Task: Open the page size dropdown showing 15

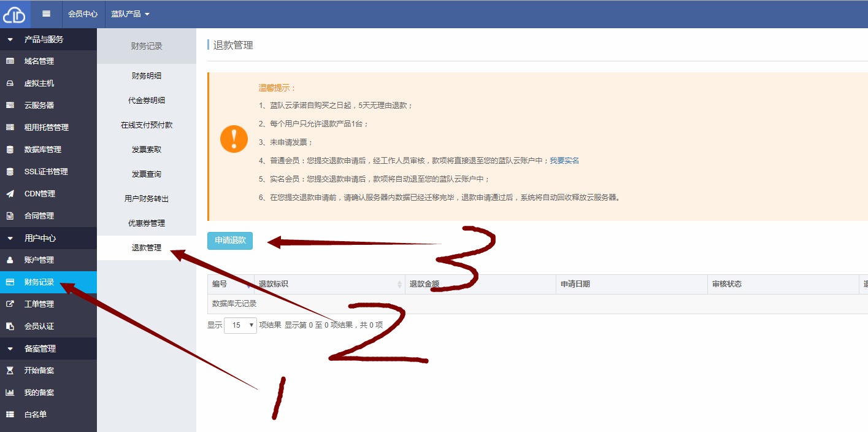Action: [240, 325]
